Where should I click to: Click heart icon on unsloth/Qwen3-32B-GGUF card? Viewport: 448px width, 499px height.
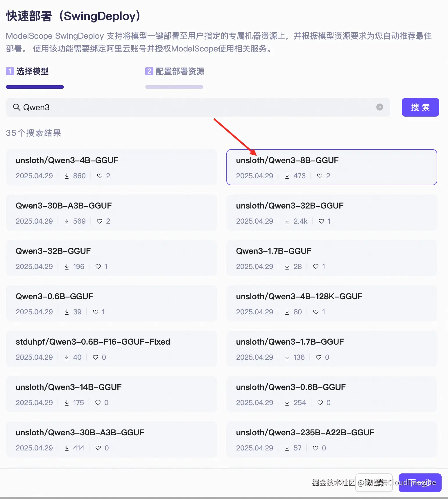click(x=321, y=221)
